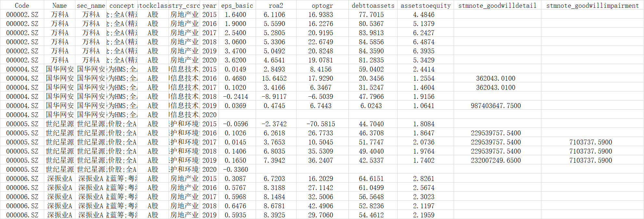Select optogr value -70.5815
The height and width of the screenshot is (219, 644).
click(321, 124)
